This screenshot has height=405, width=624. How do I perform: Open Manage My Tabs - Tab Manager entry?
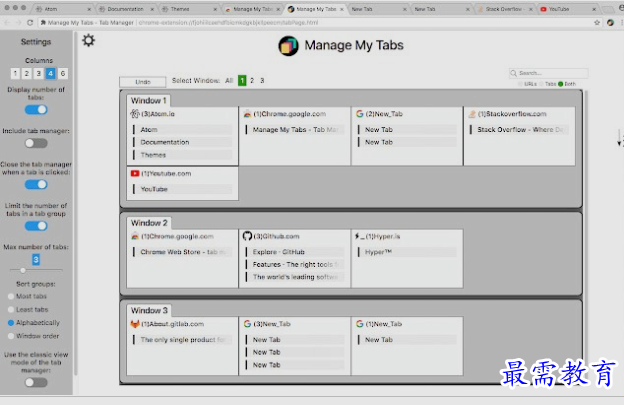(x=295, y=129)
